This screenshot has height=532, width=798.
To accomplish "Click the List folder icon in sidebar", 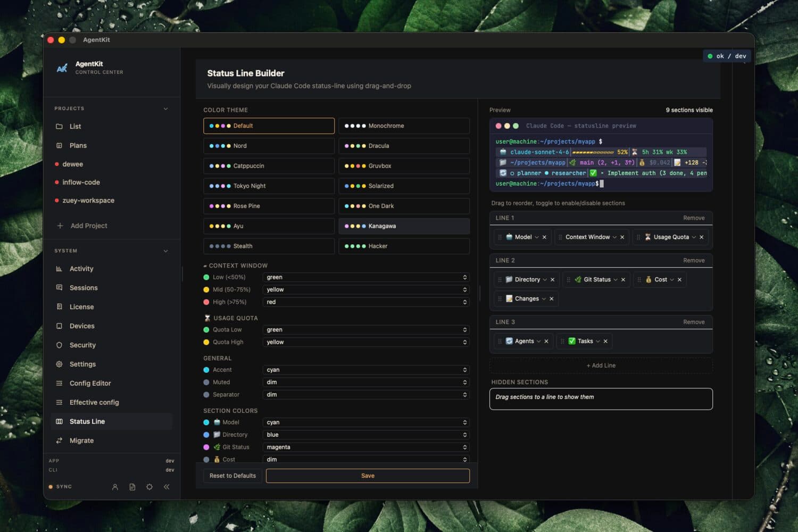I will tap(59, 127).
